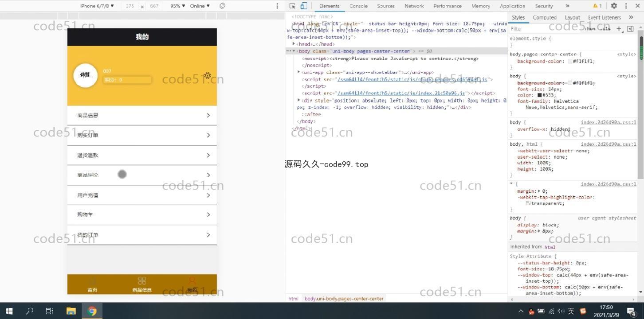The height and width of the screenshot is (319, 644).
Task: Open chunk-vendors script source link
Action: point(412,79)
